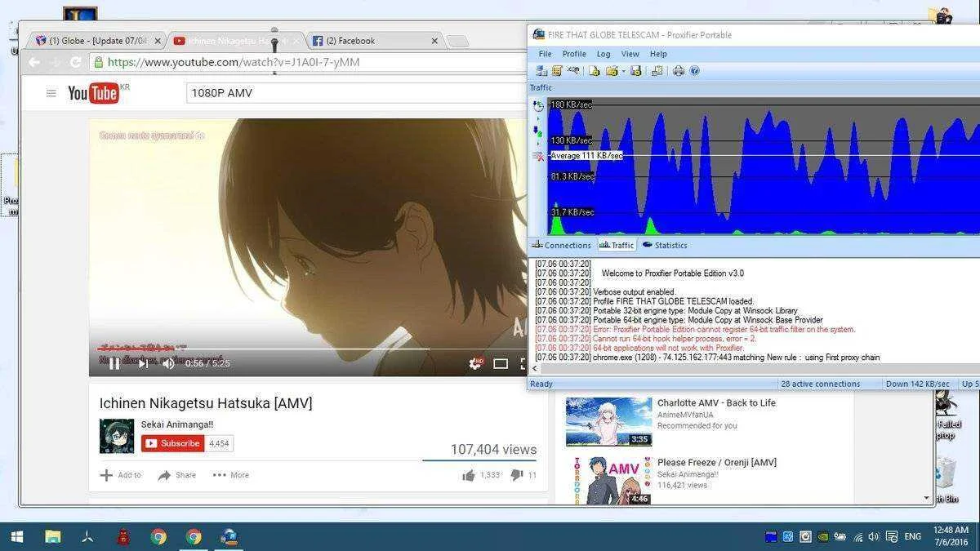Screen dimensions: 980x551
Task: Open the video settings gear with HD badge
Action: tap(475, 363)
